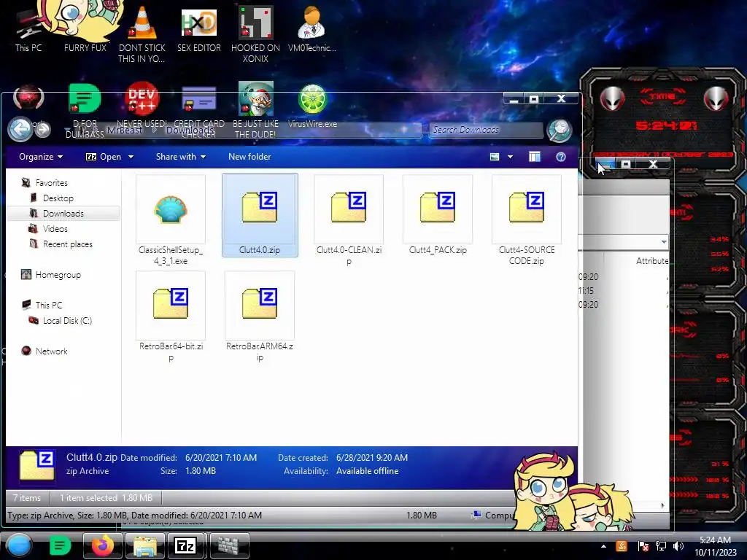Viewport: 747px width, 560px height.
Task: Open the Start orb on taskbar
Action: pos(19,545)
